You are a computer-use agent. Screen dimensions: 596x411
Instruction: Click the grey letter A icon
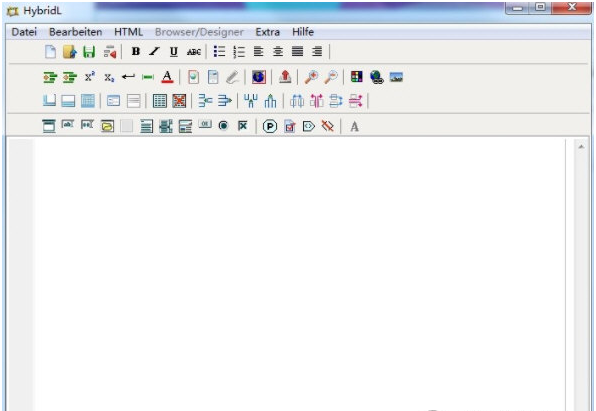tap(354, 126)
